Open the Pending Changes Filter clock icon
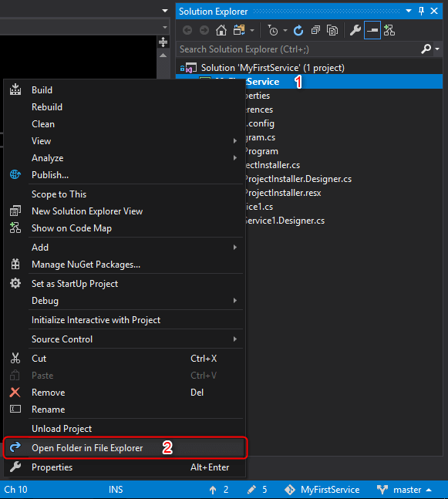 click(273, 31)
